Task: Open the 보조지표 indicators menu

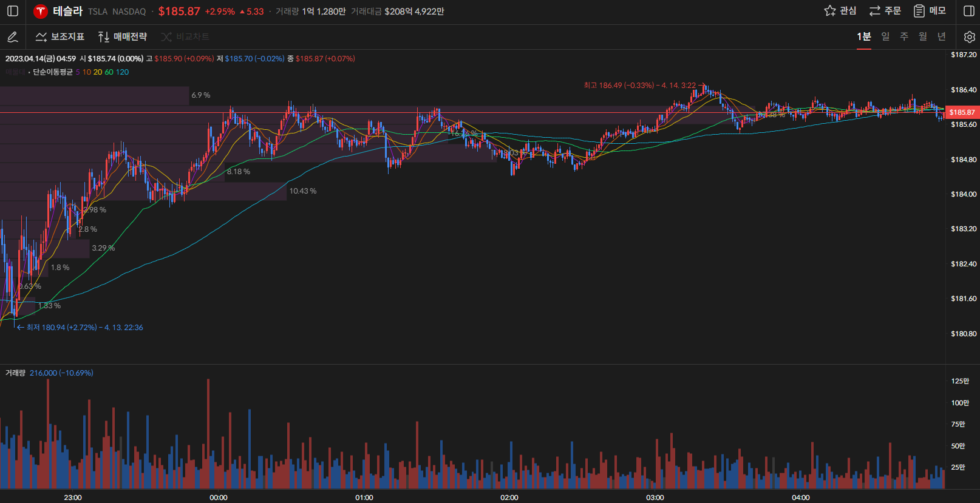Action: click(60, 37)
